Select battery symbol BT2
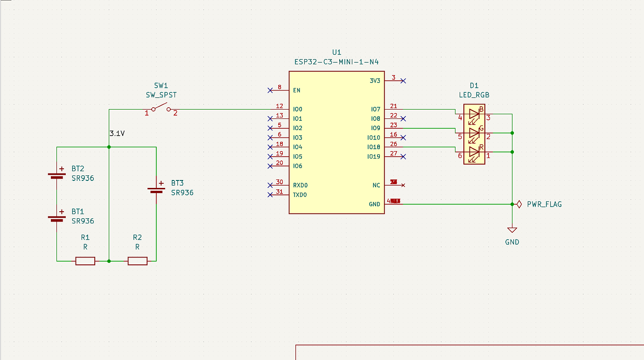The height and width of the screenshot is (360, 644). (56, 175)
